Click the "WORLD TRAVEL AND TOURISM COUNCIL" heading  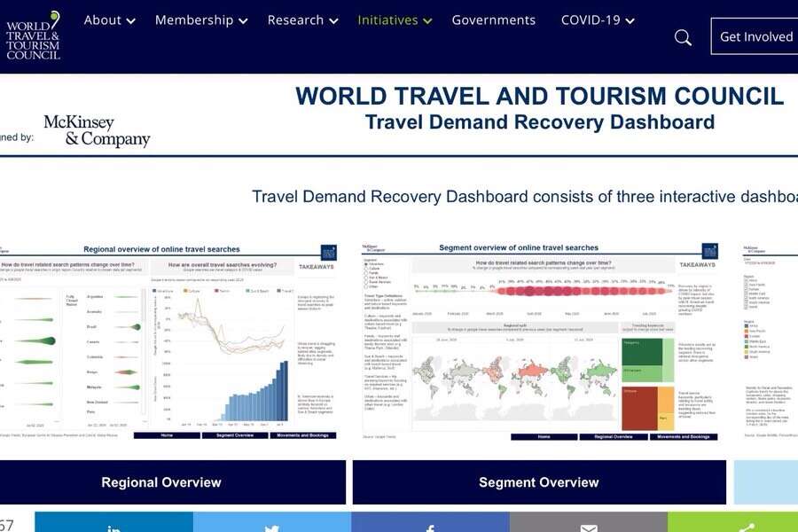coord(540,96)
